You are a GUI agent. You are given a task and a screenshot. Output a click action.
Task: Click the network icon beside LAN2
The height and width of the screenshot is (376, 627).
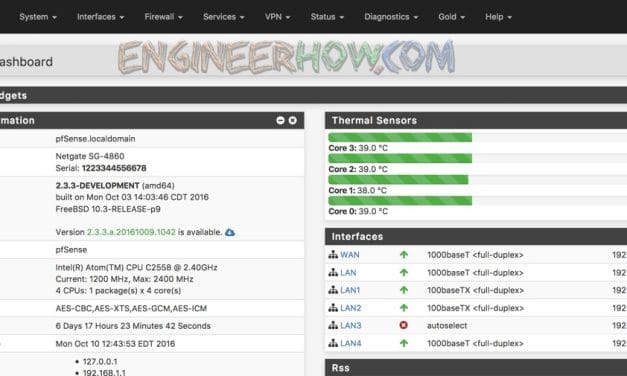pyautogui.click(x=333, y=308)
